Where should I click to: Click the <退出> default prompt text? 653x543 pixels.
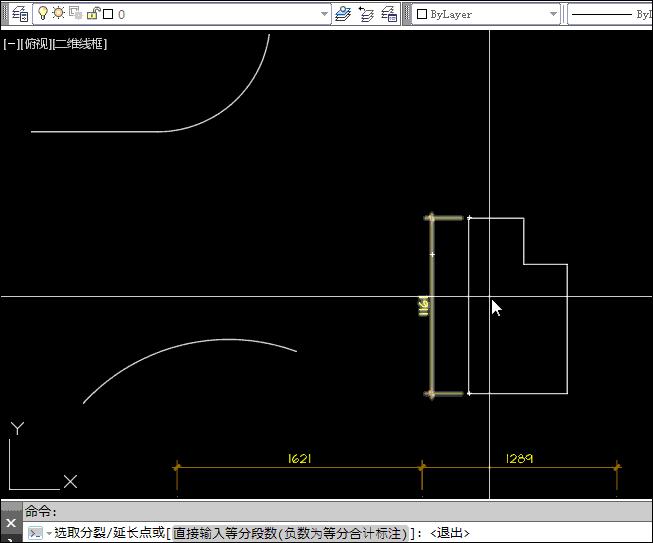[x=450, y=533]
